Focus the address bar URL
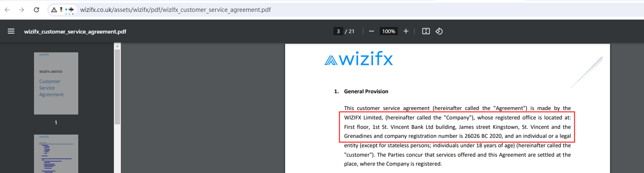The image size is (644, 173). coord(175,10)
